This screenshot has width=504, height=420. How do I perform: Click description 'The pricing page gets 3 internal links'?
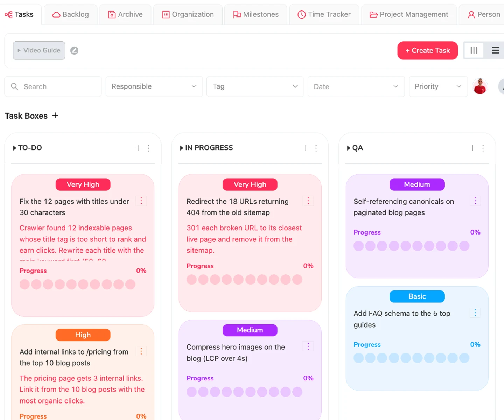point(82,390)
